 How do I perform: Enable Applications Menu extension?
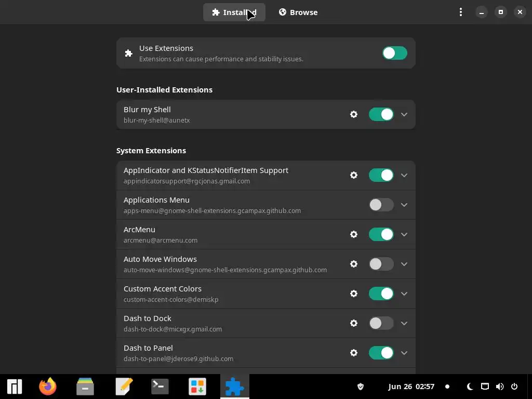click(x=381, y=205)
